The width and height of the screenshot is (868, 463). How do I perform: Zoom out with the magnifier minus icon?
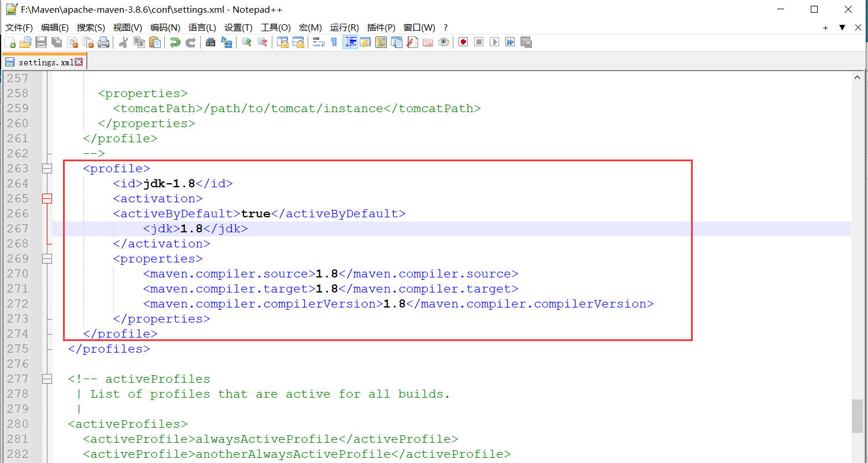pyautogui.click(x=262, y=42)
